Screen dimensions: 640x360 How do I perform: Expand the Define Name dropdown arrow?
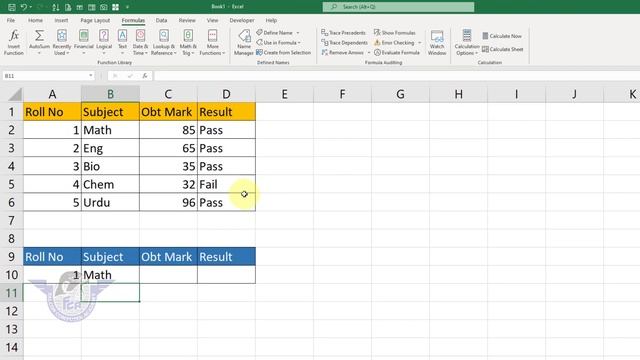(x=298, y=33)
